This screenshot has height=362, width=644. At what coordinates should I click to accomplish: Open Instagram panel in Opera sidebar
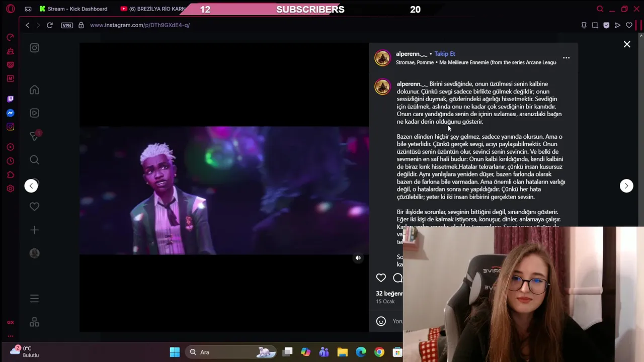click(x=10, y=127)
